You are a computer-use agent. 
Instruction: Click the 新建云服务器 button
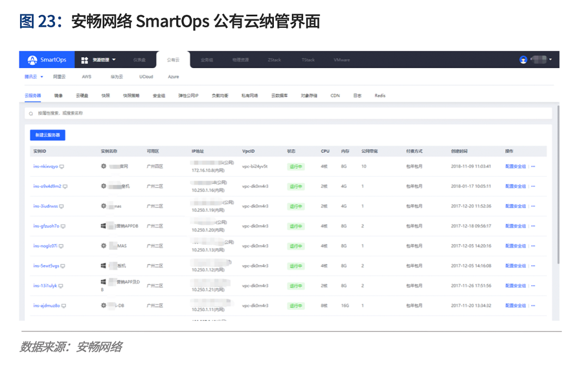(x=47, y=135)
